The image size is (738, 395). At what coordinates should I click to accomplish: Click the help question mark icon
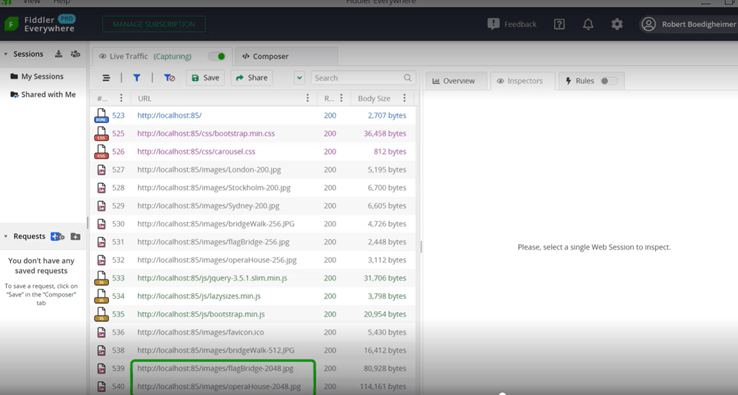[x=559, y=24]
